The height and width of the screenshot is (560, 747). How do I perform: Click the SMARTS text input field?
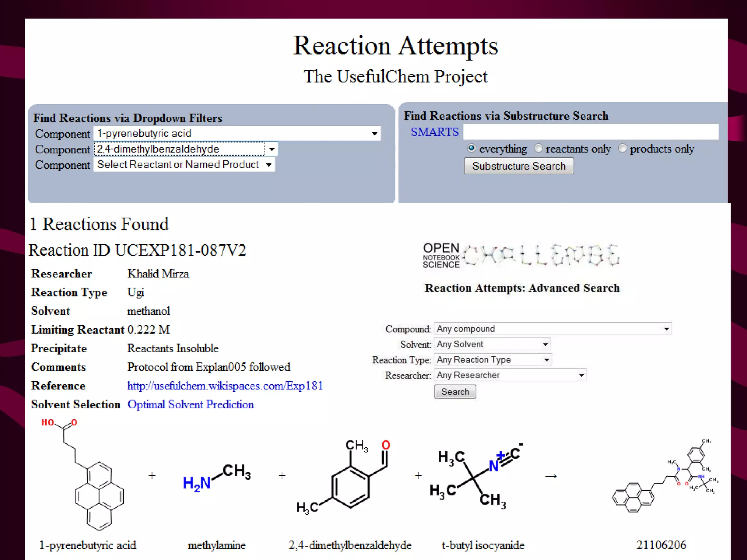tap(591, 132)
